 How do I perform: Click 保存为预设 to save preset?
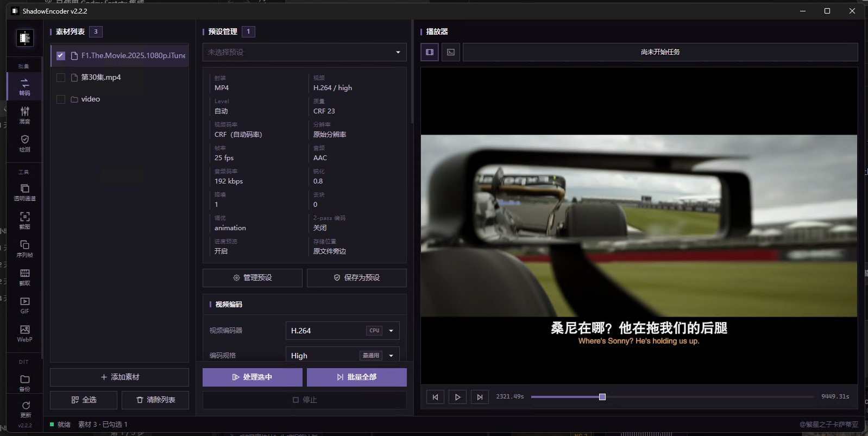pyautogui.click(x=357, y=277)
